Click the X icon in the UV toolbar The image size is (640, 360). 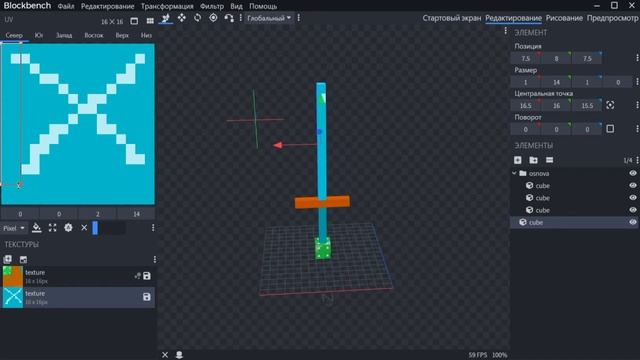point(84,228)
